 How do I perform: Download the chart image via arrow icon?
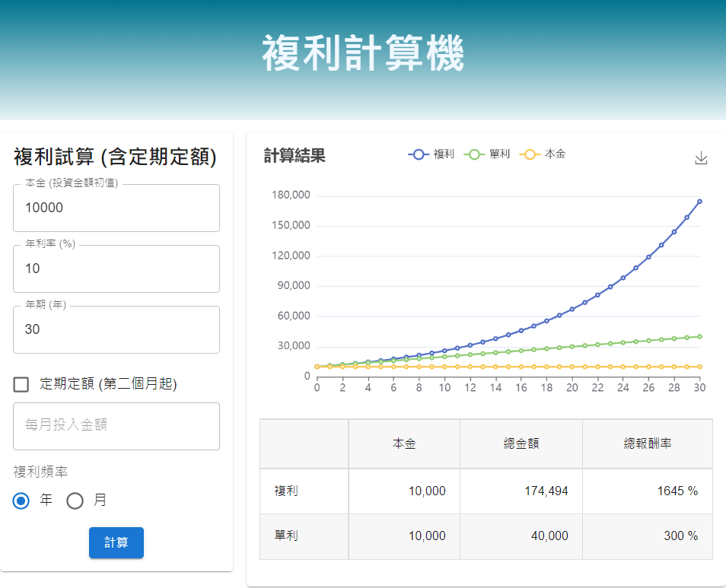coord(701,157)
